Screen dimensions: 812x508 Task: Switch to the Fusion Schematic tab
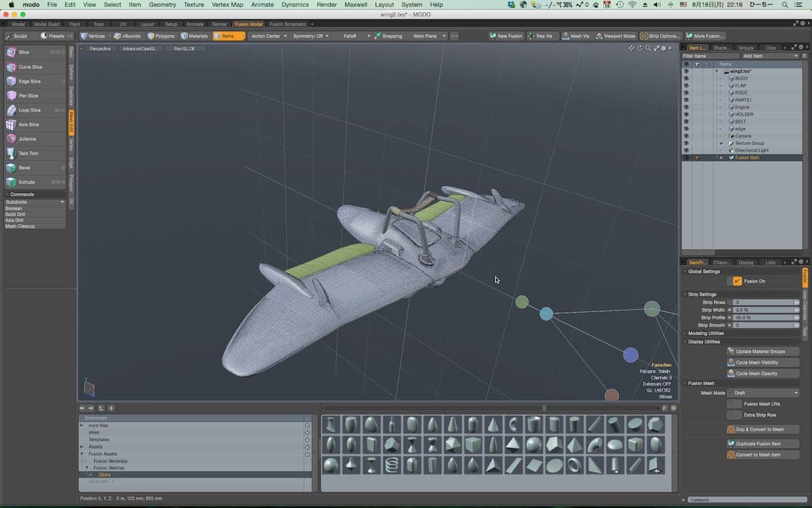(x=288, y=24)
